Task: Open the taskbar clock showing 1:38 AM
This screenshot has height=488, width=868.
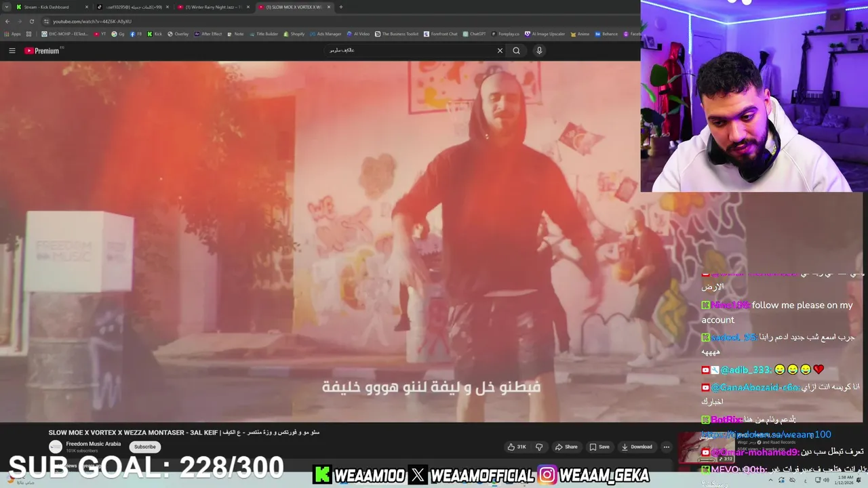Action: tap(843, 480)
